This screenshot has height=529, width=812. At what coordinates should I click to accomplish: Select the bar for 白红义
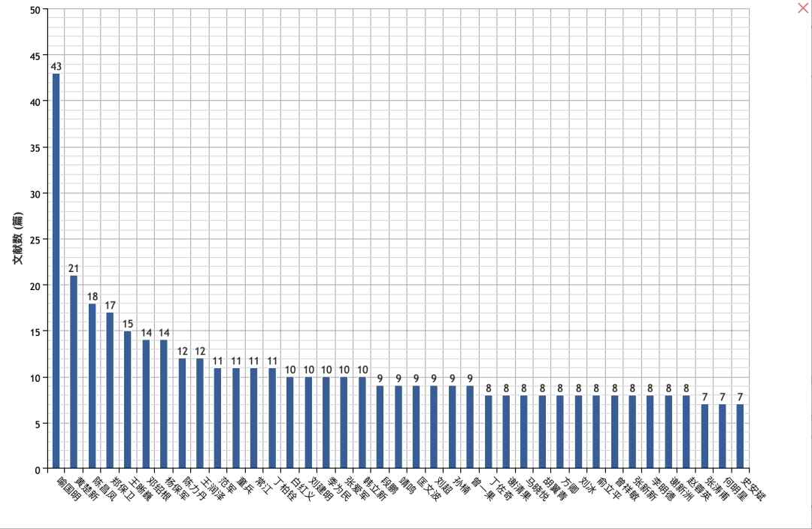click(x=290, y=422)
